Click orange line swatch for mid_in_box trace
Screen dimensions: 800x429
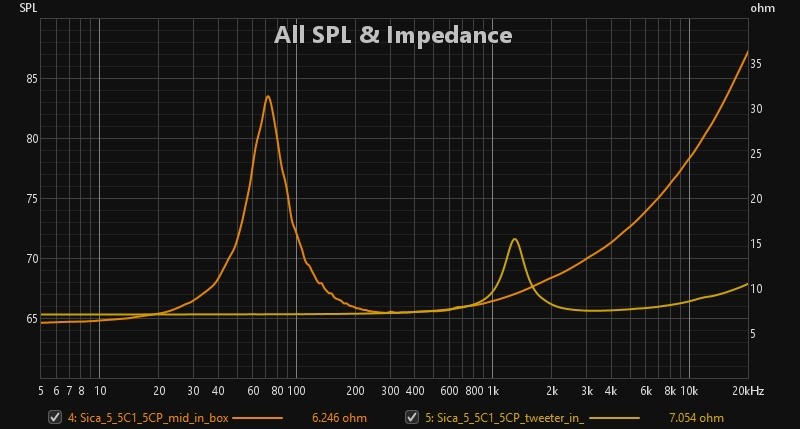tap(258, 418)
